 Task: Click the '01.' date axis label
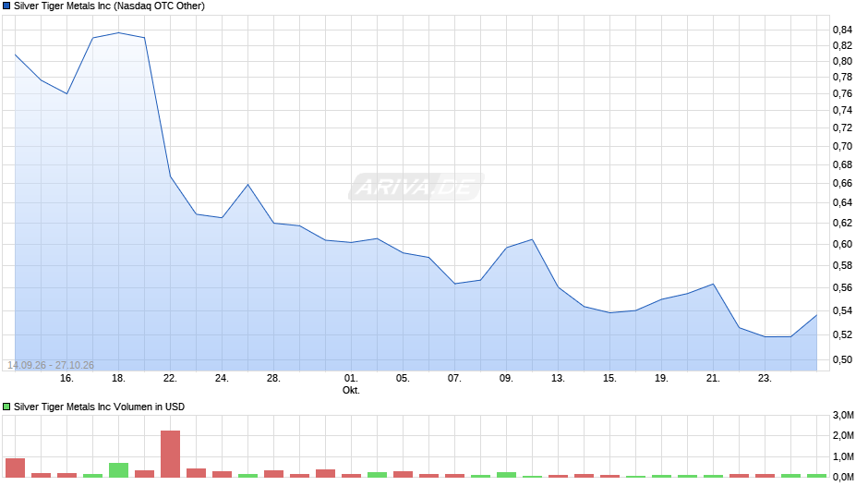click(x=351, y=379)
